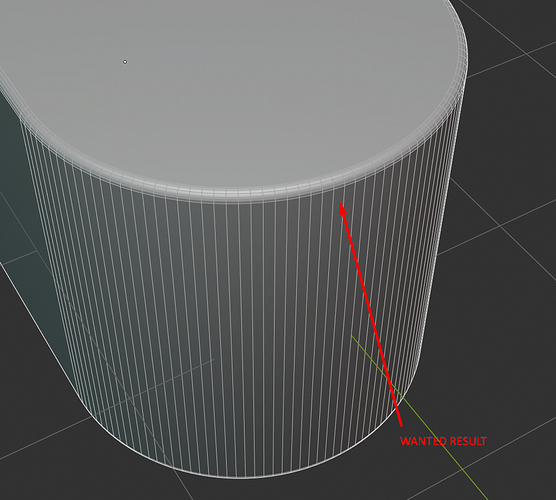The image size is (556, 500).
Task: Select the flat top face of the cylinder
Action: pyautogui.click(x=227, y=89)
